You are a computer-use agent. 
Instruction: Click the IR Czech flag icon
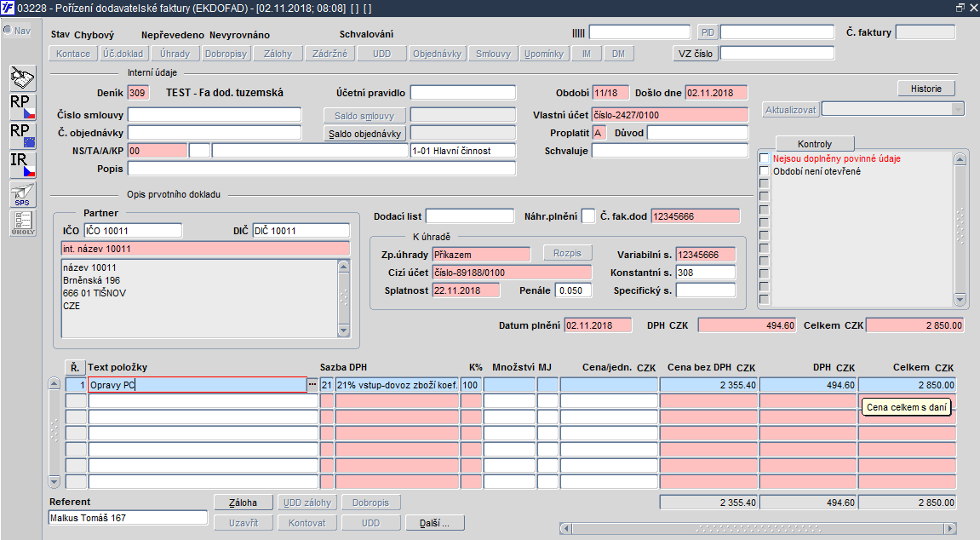pyautogui.click(x=23, y=165)
